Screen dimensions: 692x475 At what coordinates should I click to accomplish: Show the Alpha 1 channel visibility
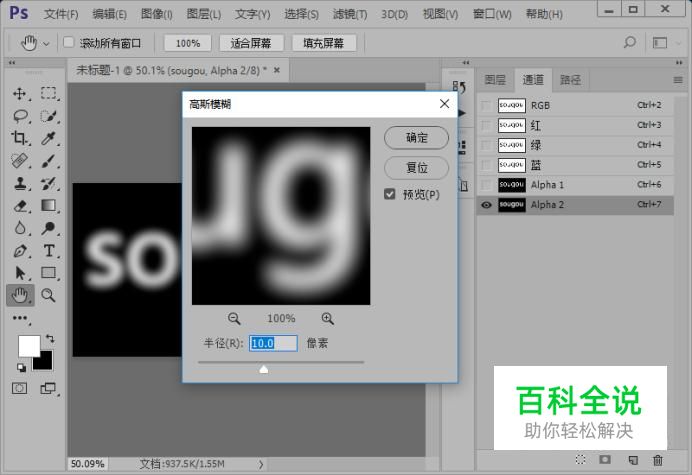pyautogui.click(x=486, y=185)
